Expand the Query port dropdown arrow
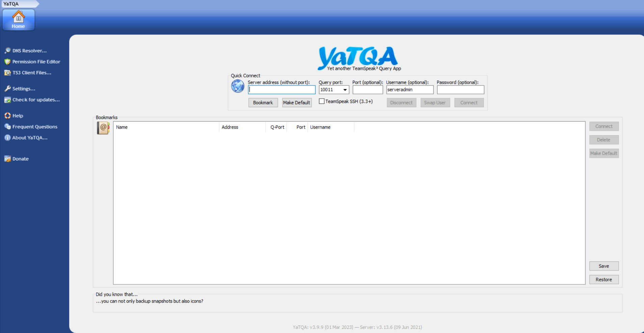Viewport: 644px width, 333px height. (x=345, y=90)
